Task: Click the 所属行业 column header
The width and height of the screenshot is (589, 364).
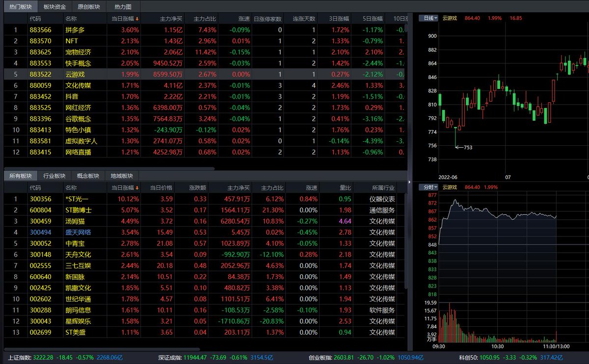Action: [x=383, y=188]
